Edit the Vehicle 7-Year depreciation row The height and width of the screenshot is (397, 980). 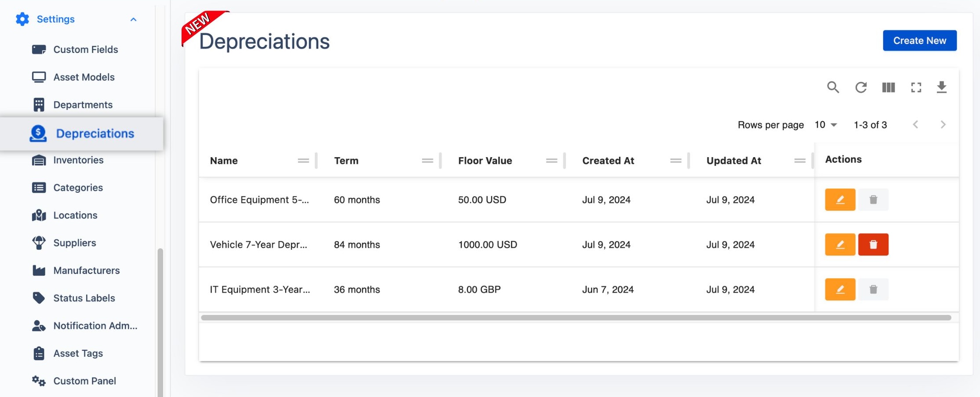[x=840, y=244]
